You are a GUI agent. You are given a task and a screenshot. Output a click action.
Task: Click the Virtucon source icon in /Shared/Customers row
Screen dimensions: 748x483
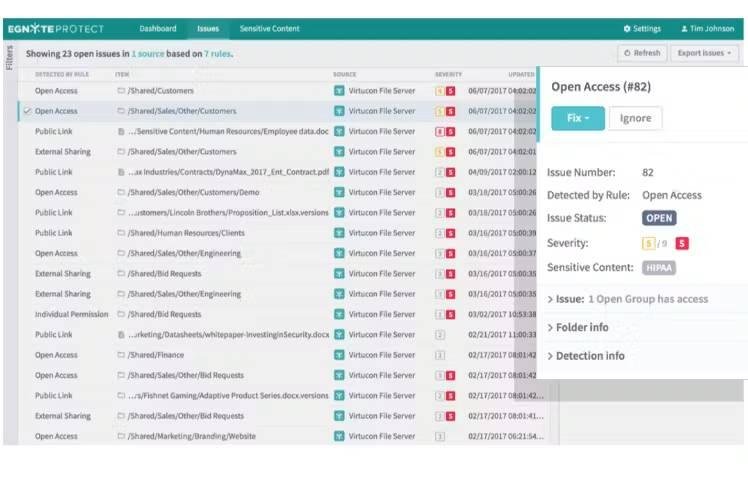(x=339, y=91)
